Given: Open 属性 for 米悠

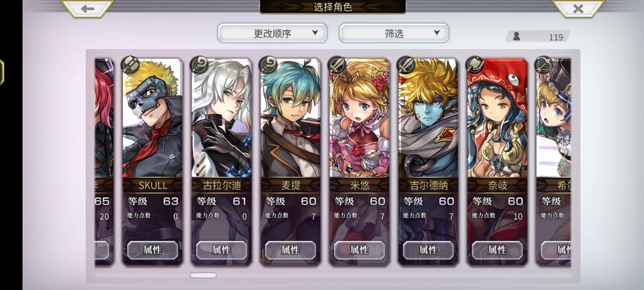Looking at the screenshot, I should (359, 250).
